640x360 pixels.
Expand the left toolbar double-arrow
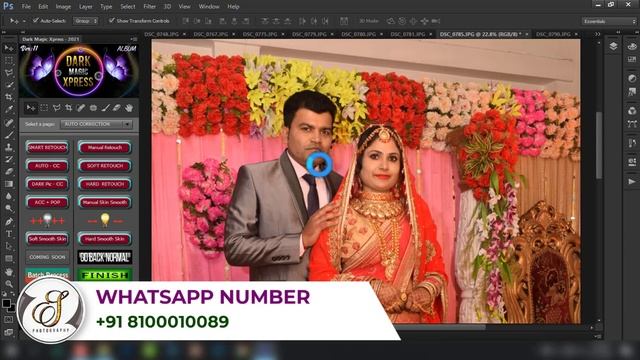click(x=4, y=32)
